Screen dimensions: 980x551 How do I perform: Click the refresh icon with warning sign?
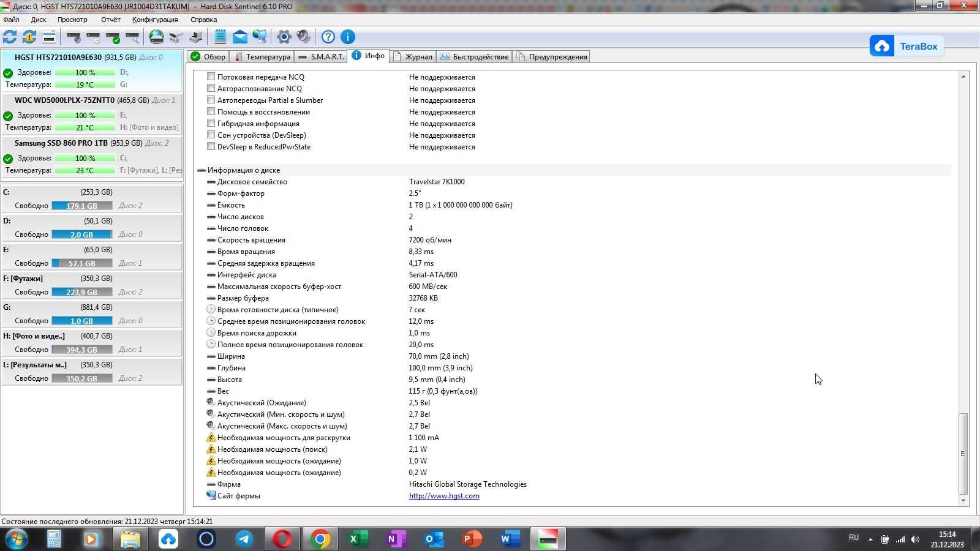29,37
